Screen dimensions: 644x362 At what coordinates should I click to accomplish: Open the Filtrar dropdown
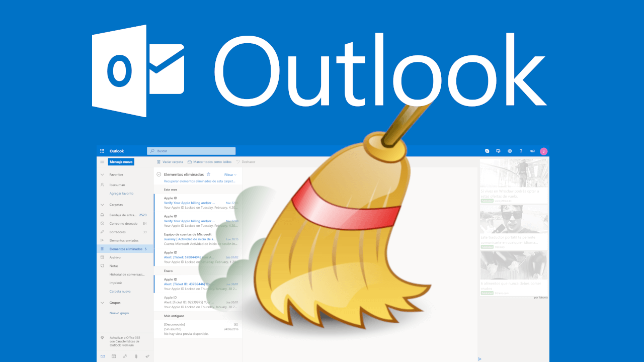[x=230, y=174]
